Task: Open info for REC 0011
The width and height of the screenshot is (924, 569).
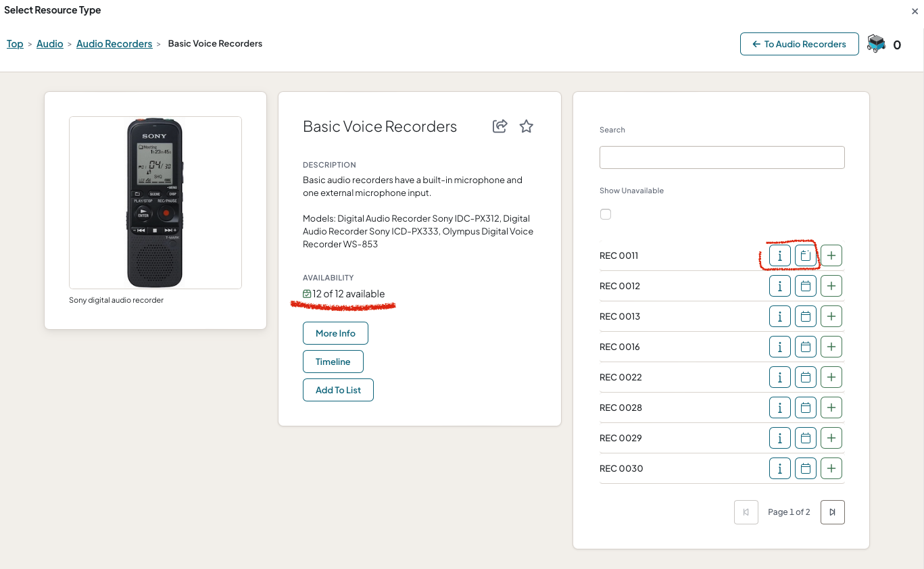Action: coord(780,255)
